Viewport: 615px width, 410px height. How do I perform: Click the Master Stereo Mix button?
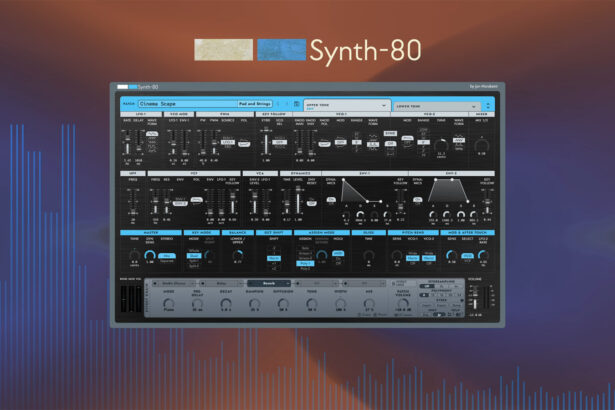[167, 256]
